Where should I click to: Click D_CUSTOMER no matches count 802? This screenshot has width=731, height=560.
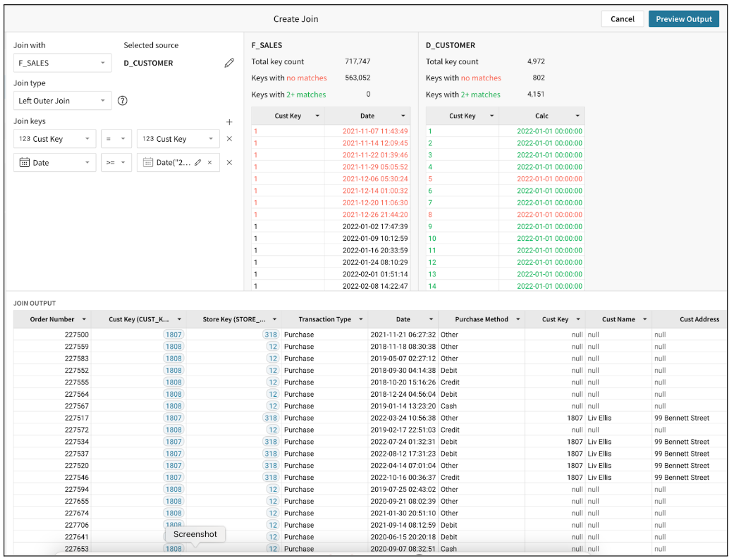click(x=539, y=78)
